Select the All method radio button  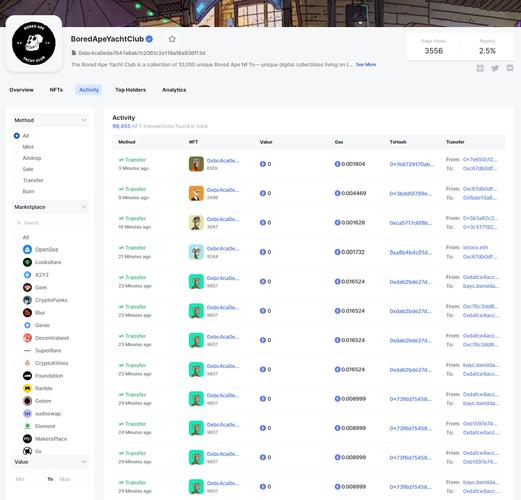coord(17,136)
